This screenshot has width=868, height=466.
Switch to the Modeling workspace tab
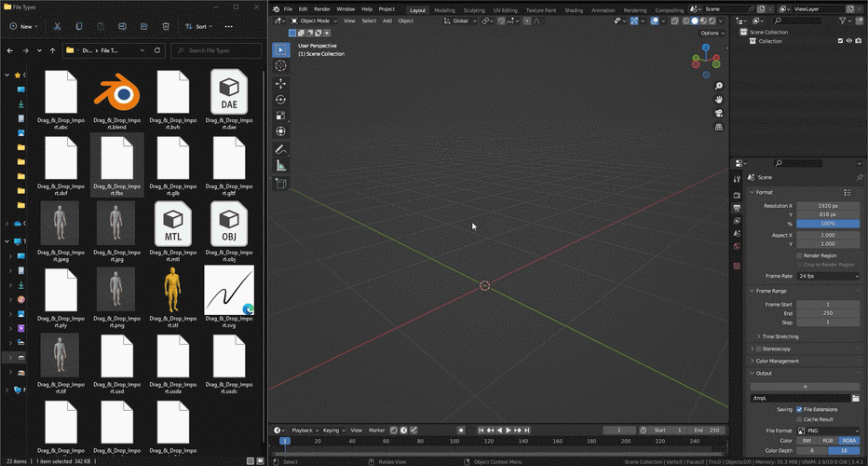coord(444,10)
